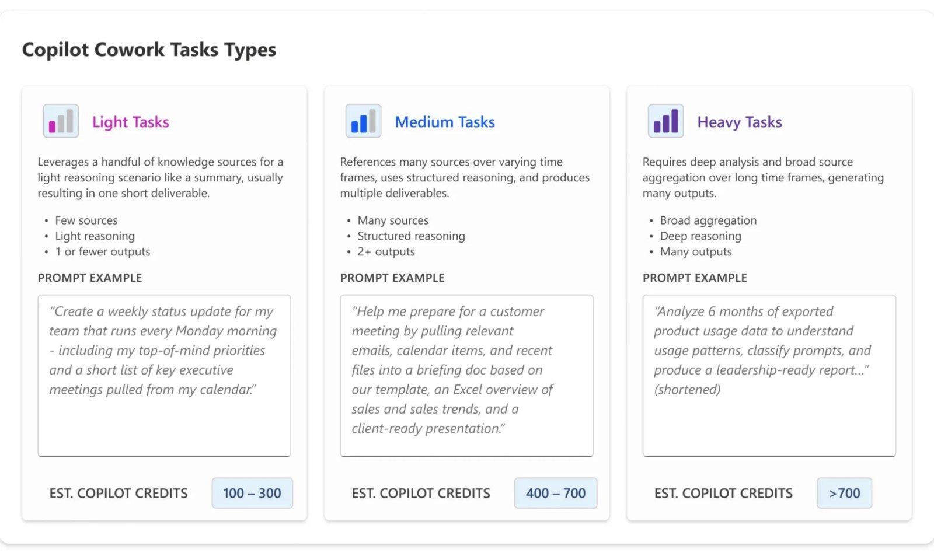This screenshot has width=934, height=560.
Task: Click the 'Leverages a handful of knowledge sources' description
Action: click(x=161, y=177)
